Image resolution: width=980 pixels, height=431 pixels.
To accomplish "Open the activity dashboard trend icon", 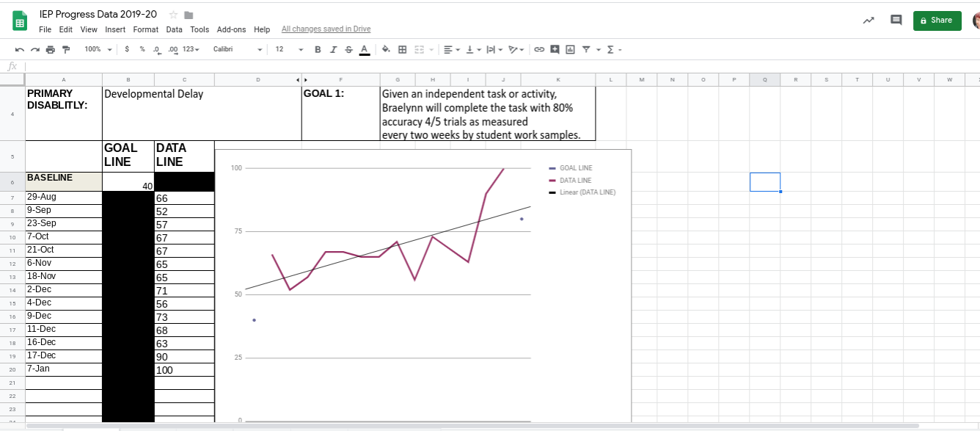I will pos(869,21).
